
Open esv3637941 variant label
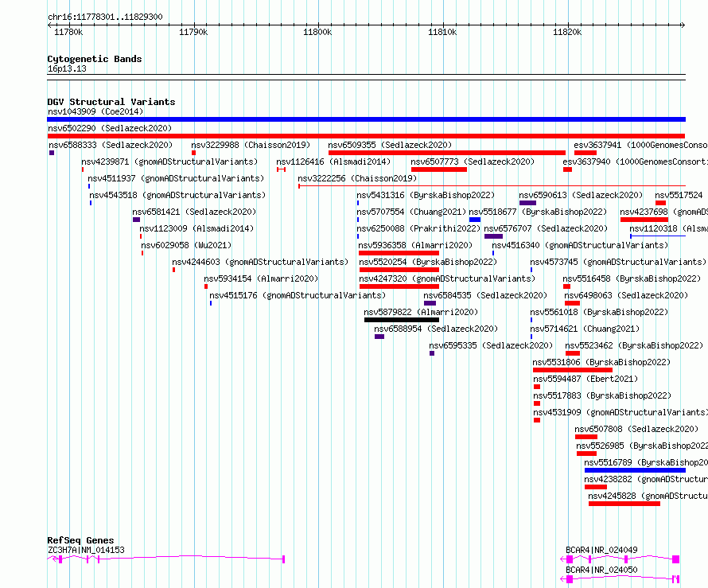640,145
